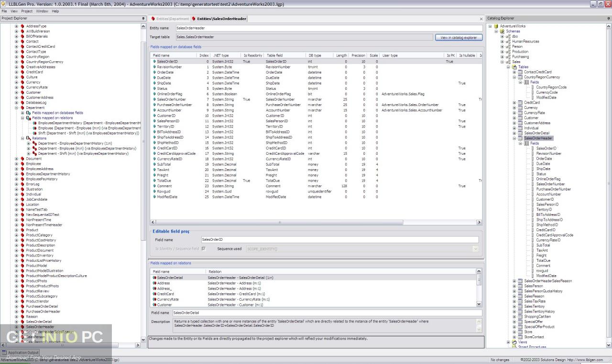Select the Entities\SalesOrderHeader tab
This screenshot has height=364, width=612.
pyautogui.click(x=219, y=19)
